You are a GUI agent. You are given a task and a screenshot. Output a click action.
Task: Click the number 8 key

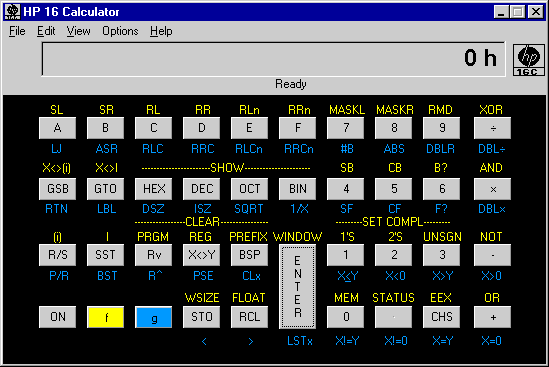pyautogui.click(x=394, y=128)
